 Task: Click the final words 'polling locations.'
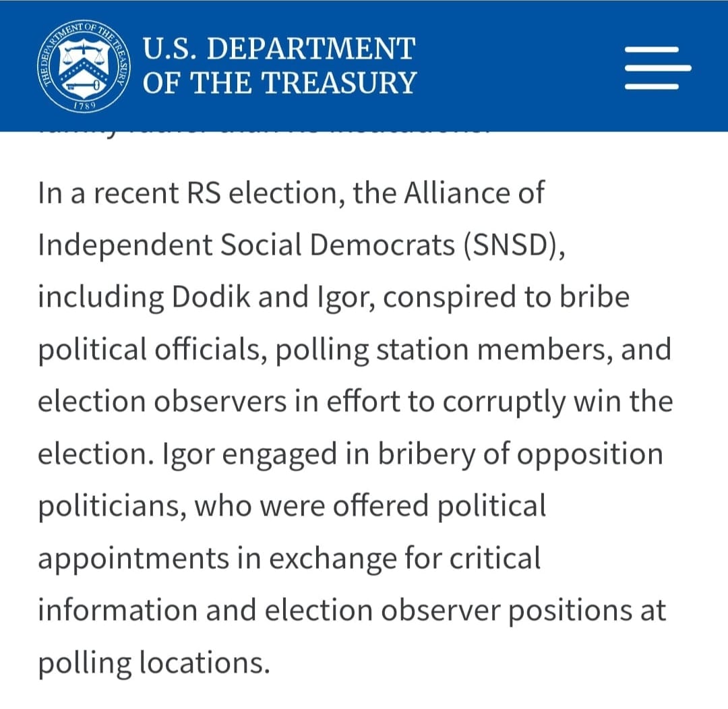tap(154, 663)
